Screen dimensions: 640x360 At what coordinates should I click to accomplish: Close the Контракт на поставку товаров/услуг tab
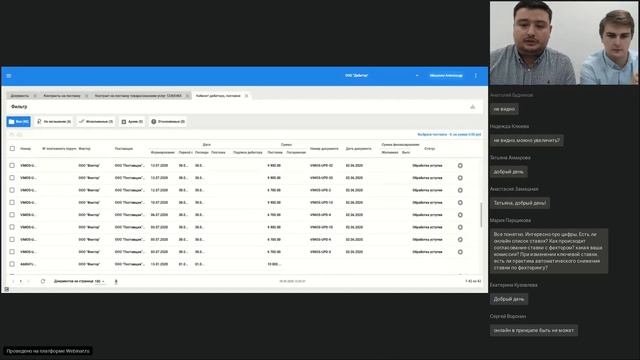(x=187, y=96)
